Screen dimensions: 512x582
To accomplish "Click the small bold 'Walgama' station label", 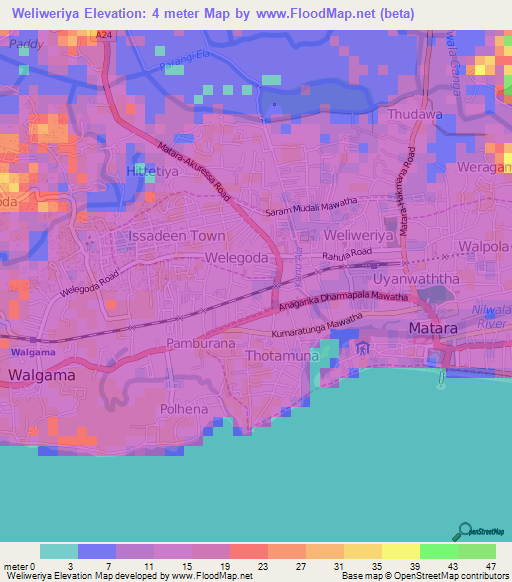I will point(33,352).
